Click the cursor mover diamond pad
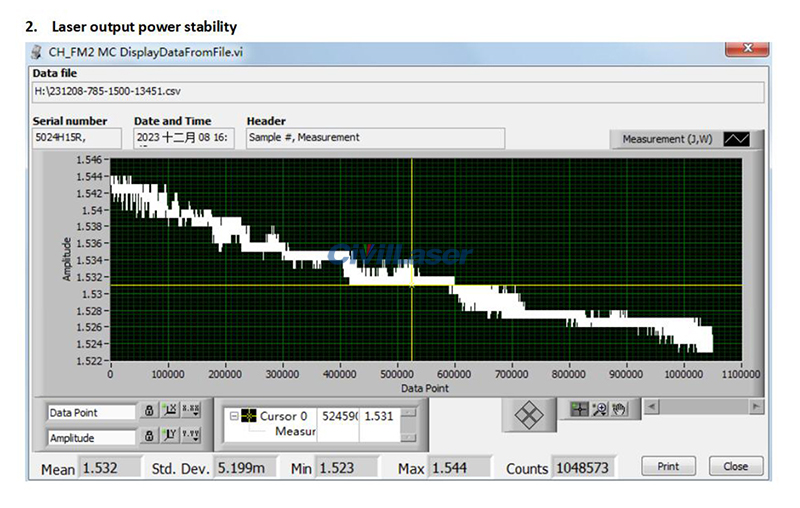The image size is (800, 508). pyautogui.click(x=527, y=416)
